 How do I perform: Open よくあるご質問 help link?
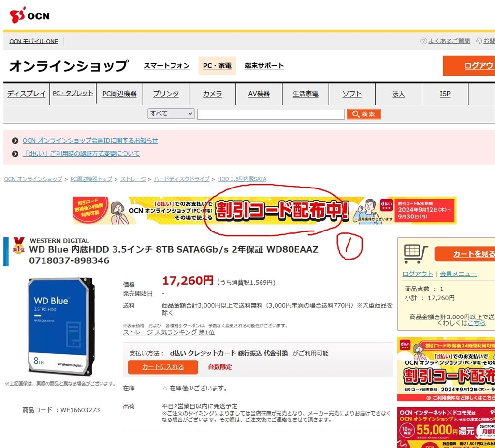point(449,41)
